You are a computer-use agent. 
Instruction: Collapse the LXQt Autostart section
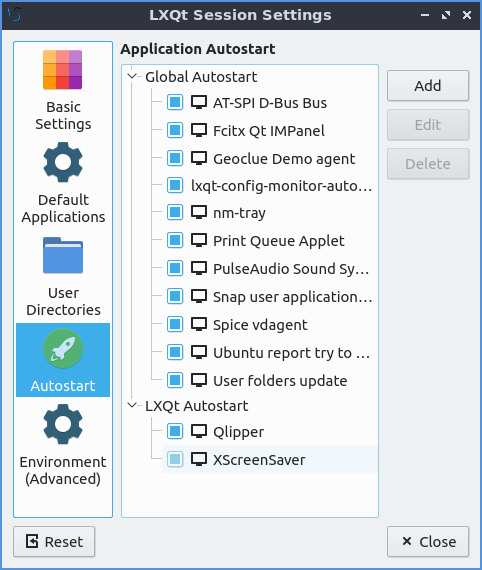tap(132, 405)
